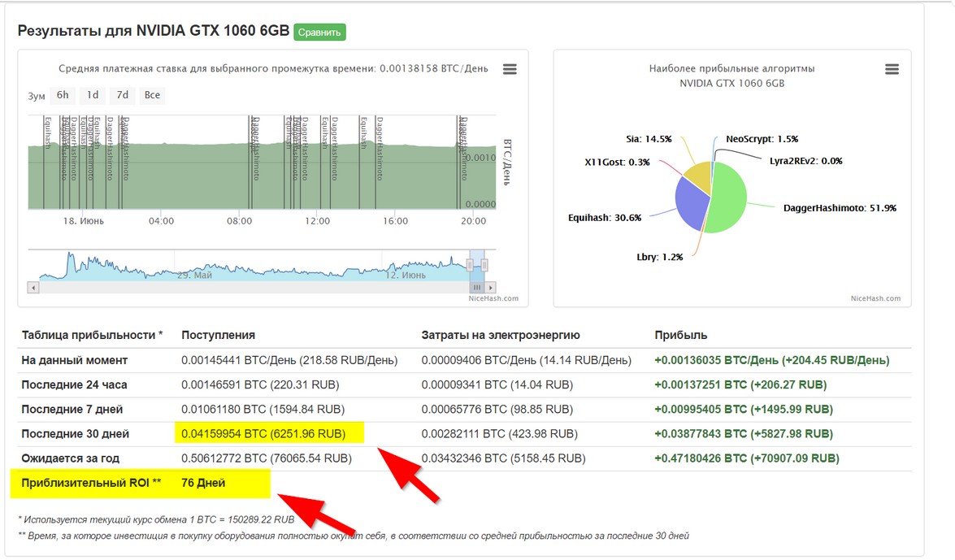The height and width of the screenshot is (560, 955).
Task: Open NiceHash.com credit under pie chart
Action: pyautogui.click(x=875, y=298)
